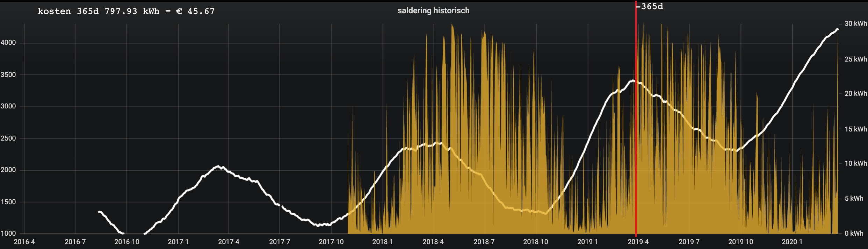Select the 2018-4 date axis label
The image size is (868, 249).
point(433,242)
